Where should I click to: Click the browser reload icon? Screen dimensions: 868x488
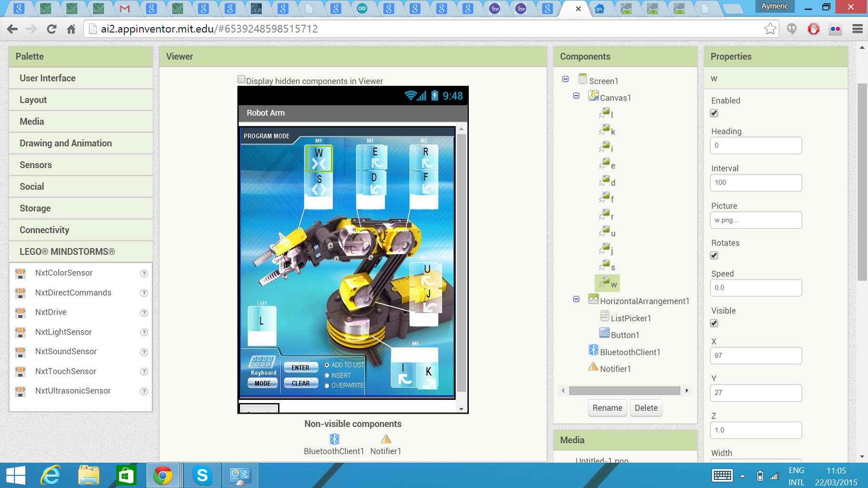coord(52,29)
